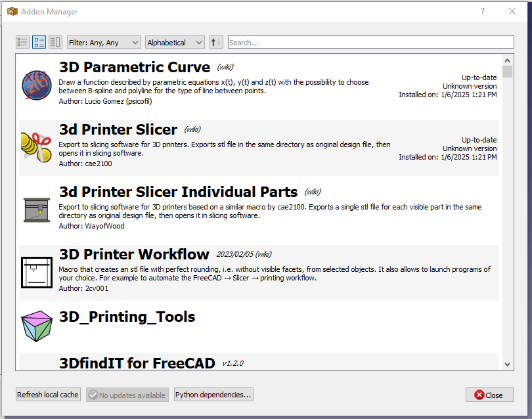Click the Close button with red icon

click(x=489, y=395)
